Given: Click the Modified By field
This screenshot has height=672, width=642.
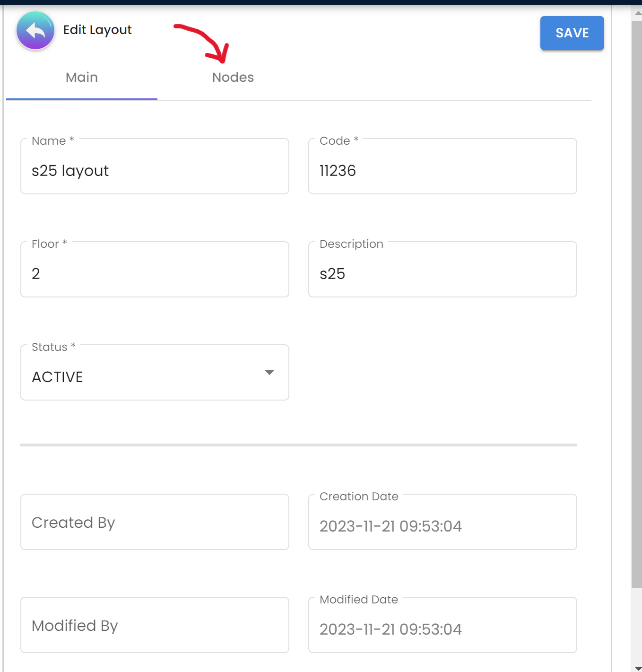Looking at the screenshot, I should (155, 626).
